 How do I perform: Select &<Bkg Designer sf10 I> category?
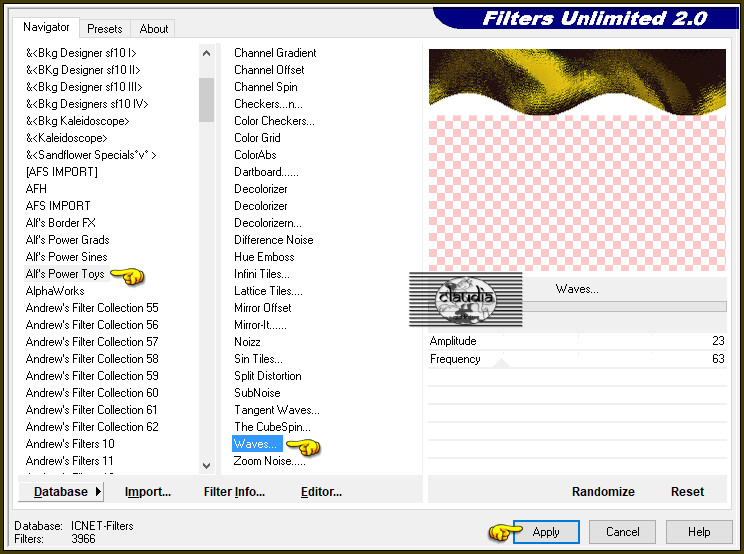[x=81, y=53]
